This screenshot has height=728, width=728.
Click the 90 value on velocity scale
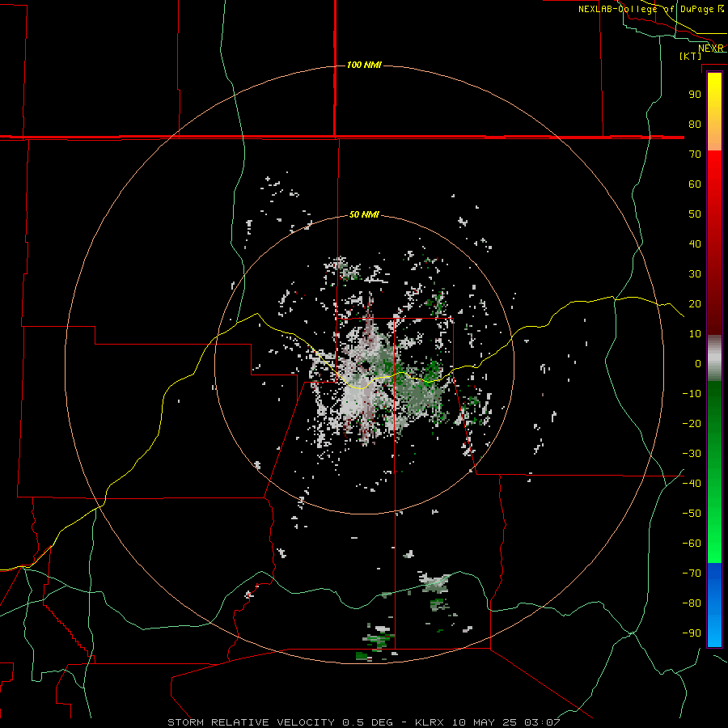[695, 95]
